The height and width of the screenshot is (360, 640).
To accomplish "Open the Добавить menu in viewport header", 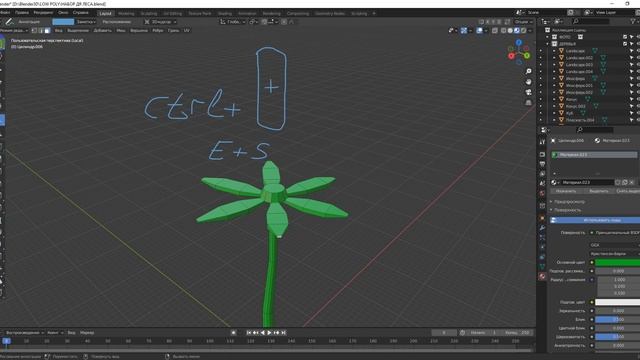I will point(102,31).
